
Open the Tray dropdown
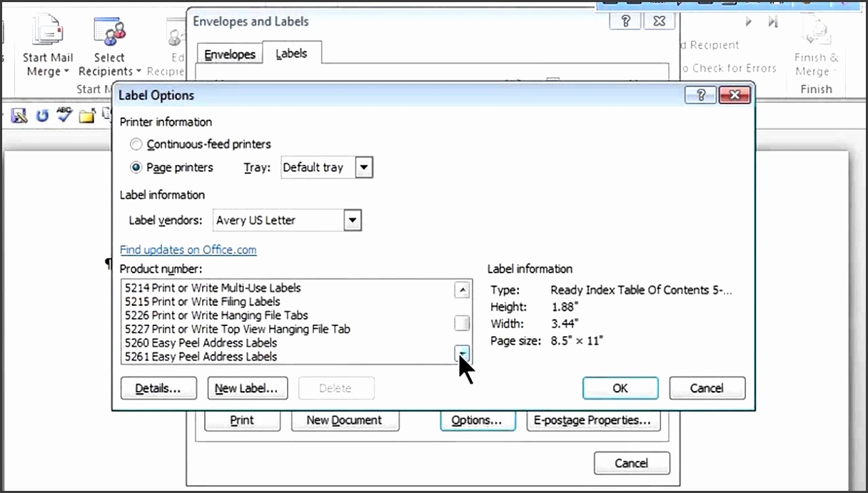click(363, 168)
